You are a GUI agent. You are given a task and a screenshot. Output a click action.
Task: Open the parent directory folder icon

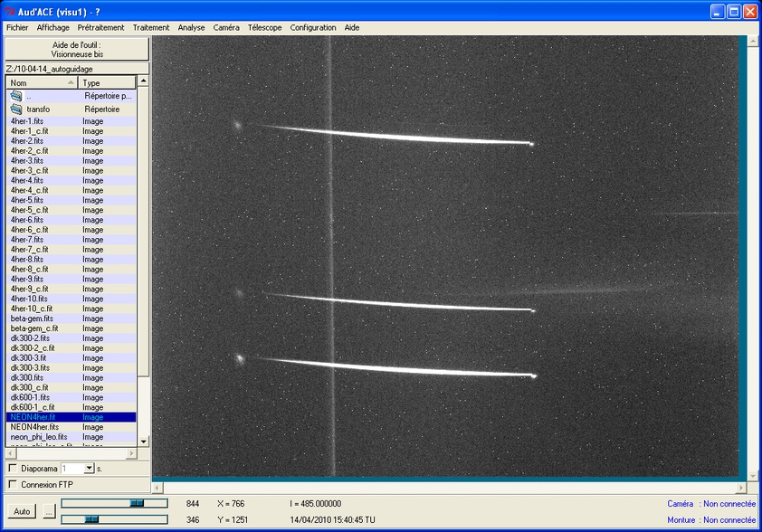coord(16,96)
